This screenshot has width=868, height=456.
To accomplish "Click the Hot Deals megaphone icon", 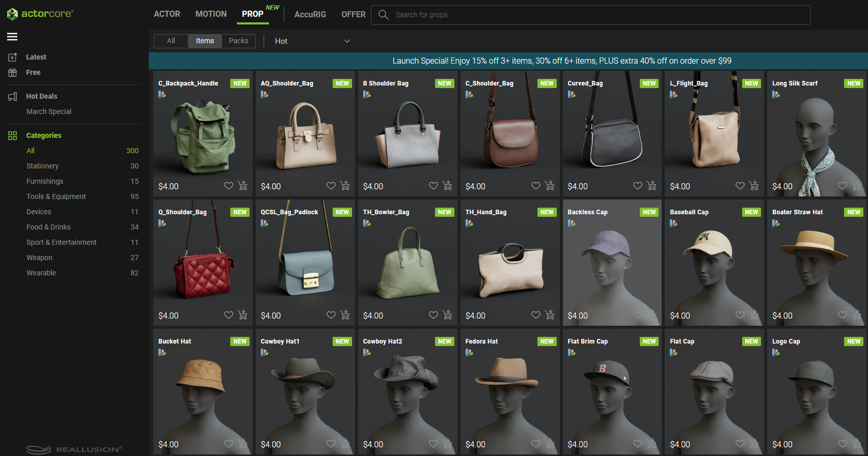I will point(13,96).
